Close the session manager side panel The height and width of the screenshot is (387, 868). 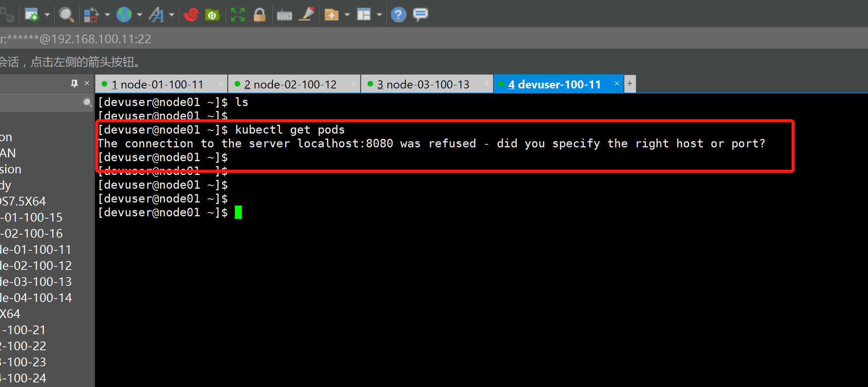click(x=87, y=83)
